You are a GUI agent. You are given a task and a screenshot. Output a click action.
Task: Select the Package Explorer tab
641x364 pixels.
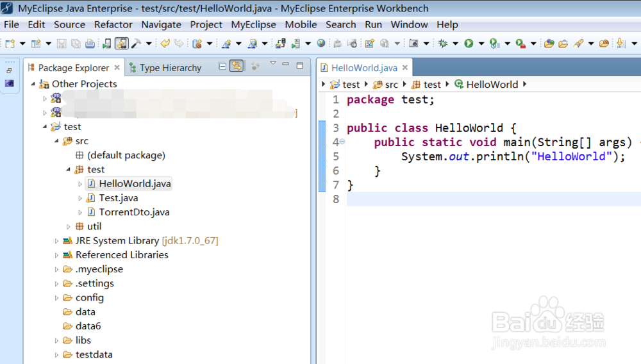pyautogui.click(x=74, y=67)
